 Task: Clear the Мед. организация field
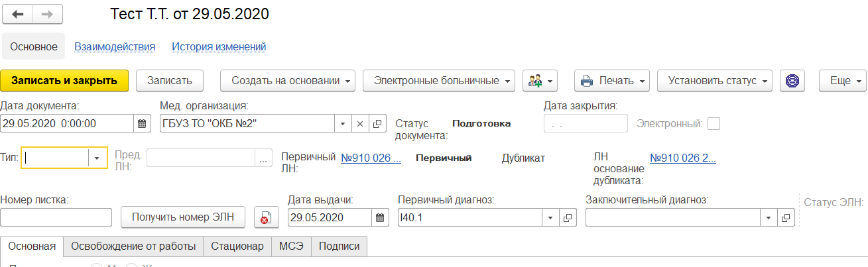(360, 123)
